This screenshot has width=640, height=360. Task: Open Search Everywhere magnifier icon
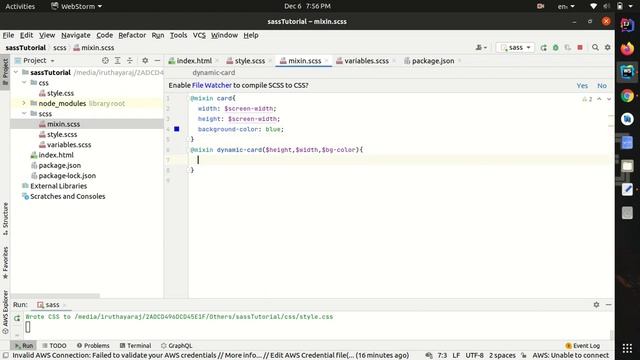595,48
